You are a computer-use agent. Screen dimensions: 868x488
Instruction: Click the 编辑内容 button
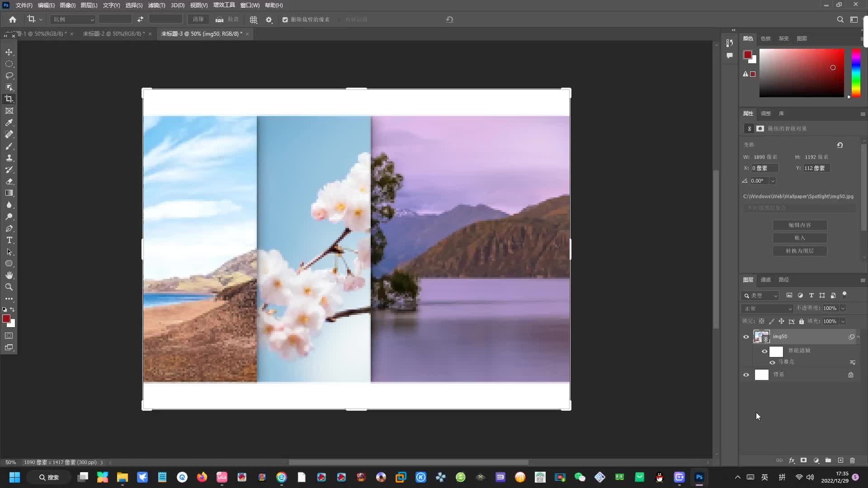click(799, 225)
